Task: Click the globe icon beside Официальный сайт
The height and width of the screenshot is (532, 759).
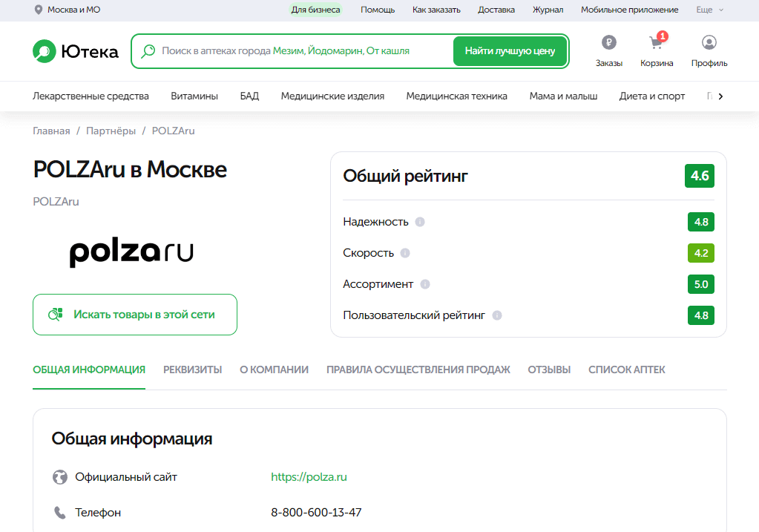Action: pyautogui.click(x=60, y=477)
